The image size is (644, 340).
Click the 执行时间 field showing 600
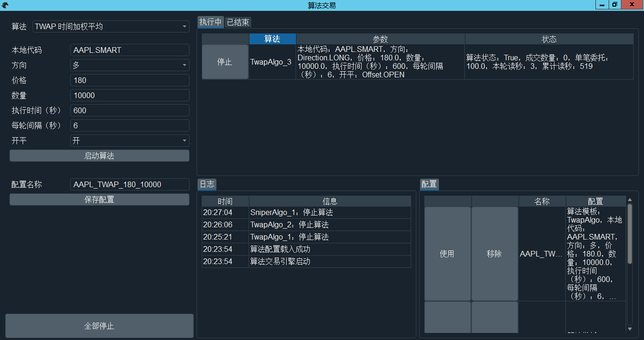click(130, 110)
